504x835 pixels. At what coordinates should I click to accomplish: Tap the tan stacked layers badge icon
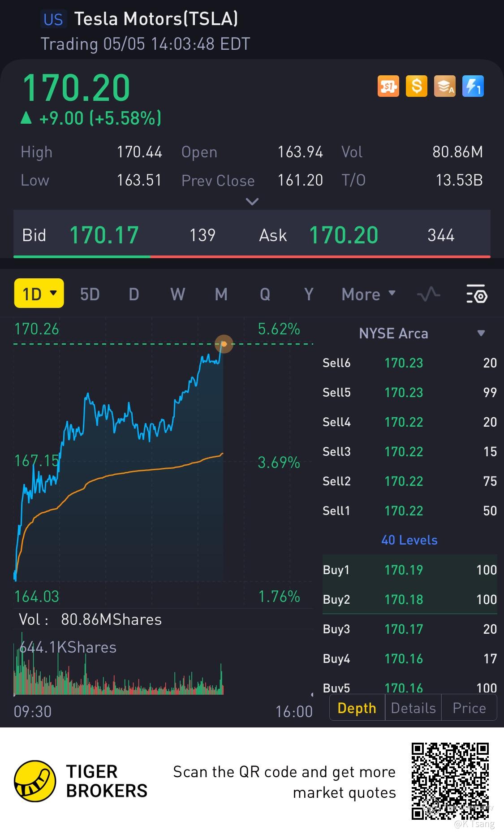(444, 86)
